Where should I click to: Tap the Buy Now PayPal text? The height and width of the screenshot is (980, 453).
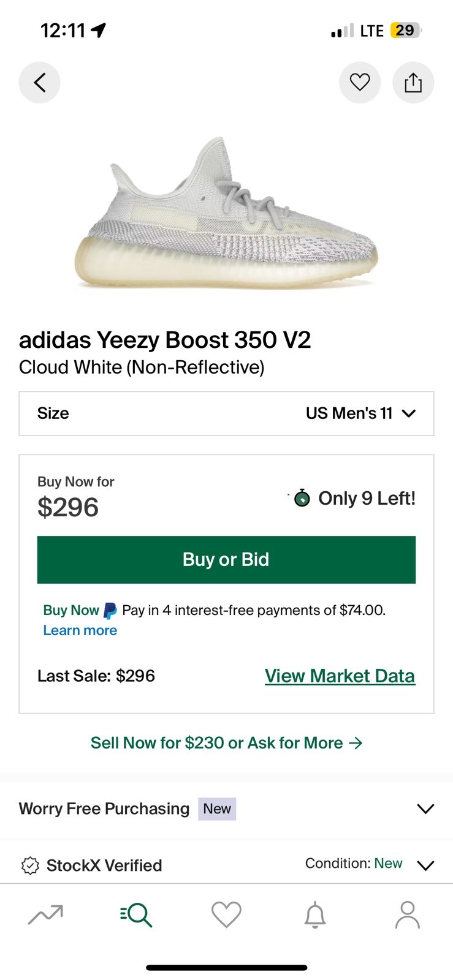tap(70, 610)
